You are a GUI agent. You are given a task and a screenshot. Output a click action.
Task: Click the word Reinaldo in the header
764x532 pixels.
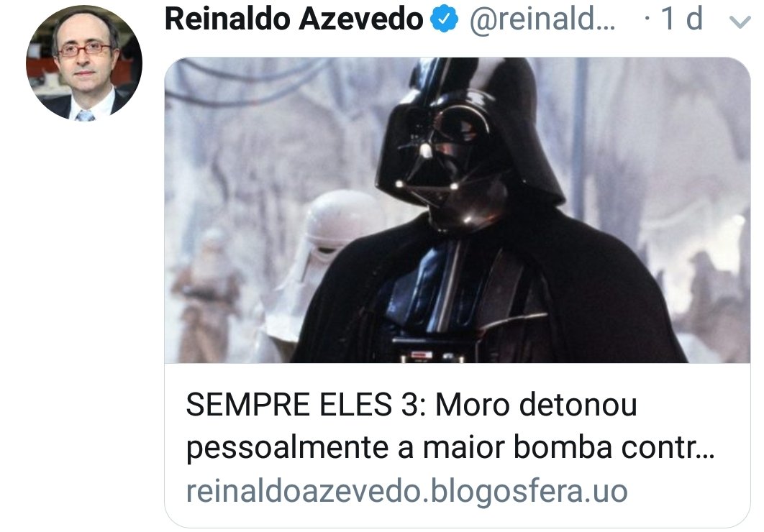coord(227,19)
